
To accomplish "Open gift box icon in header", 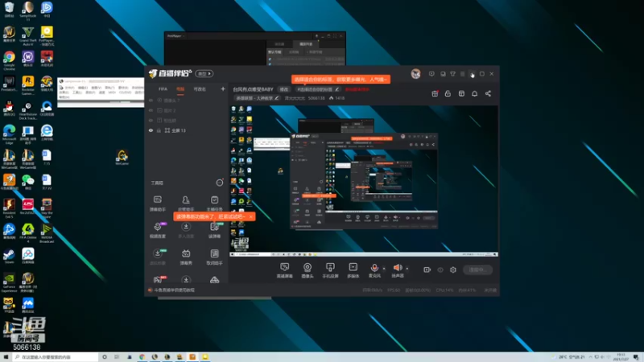I will coord(435,93).
